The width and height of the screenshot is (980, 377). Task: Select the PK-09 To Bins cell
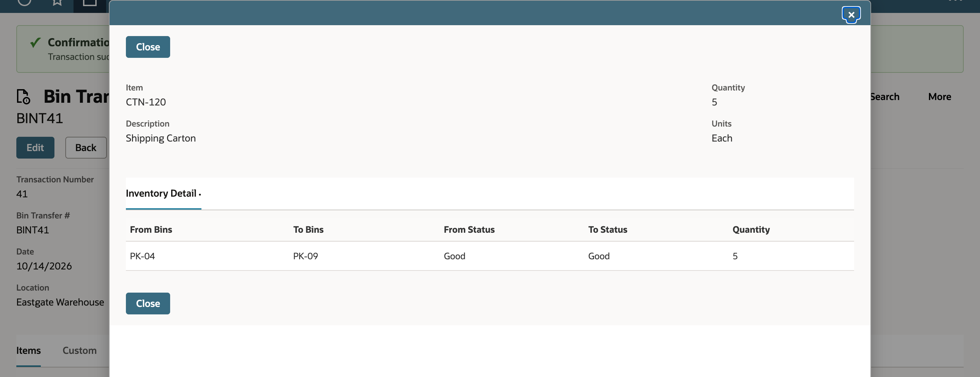pos(306,256)
